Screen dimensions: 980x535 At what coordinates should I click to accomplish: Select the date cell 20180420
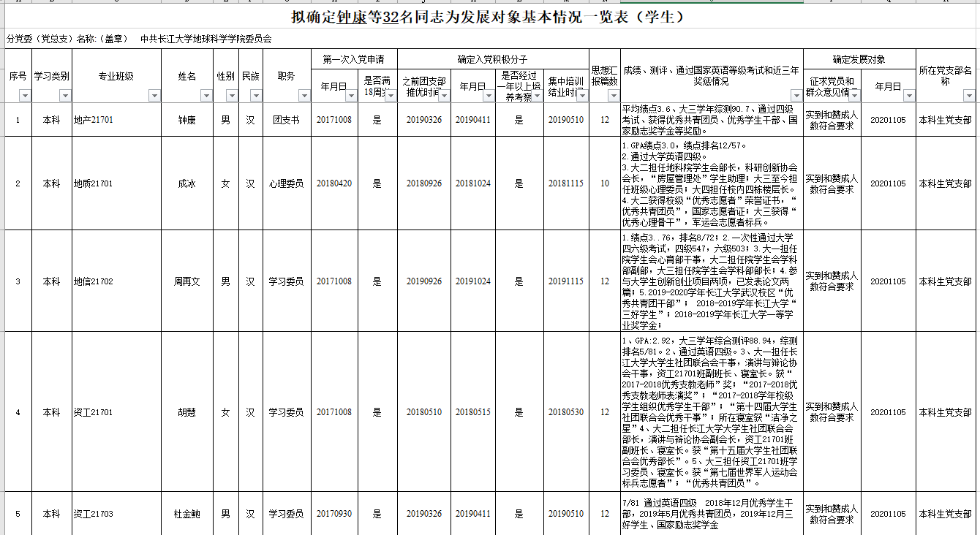click(x=334, y=183)
